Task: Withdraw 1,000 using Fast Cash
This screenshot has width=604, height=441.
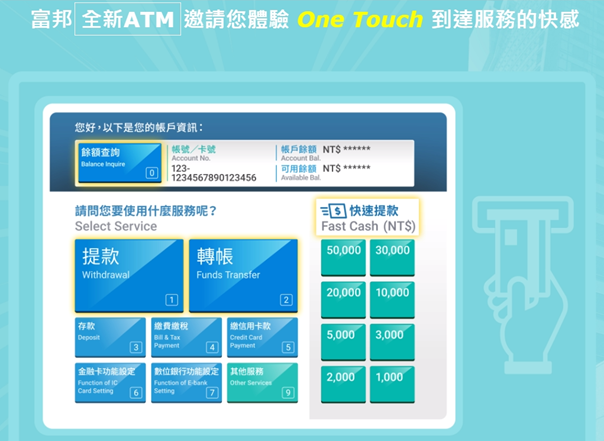Action: 392,385
